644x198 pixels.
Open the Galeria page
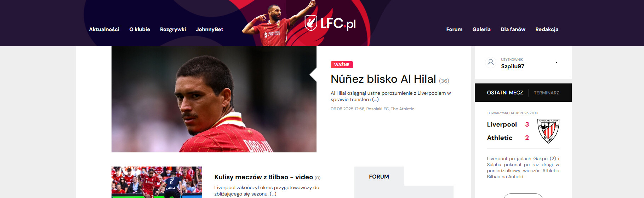481,29
